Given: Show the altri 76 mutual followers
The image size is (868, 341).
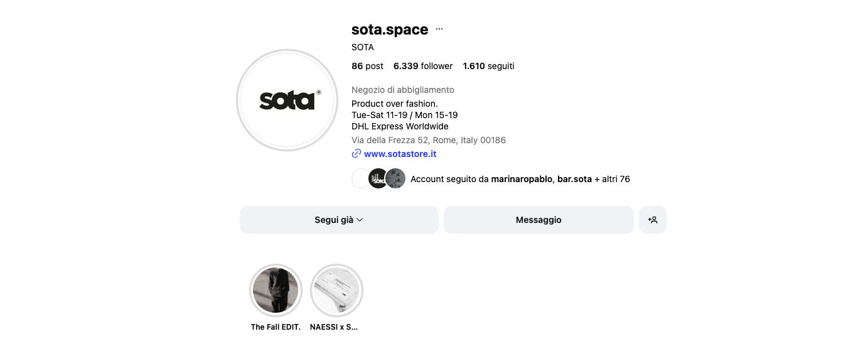Looking at the screenshot, I should point(616,179).
